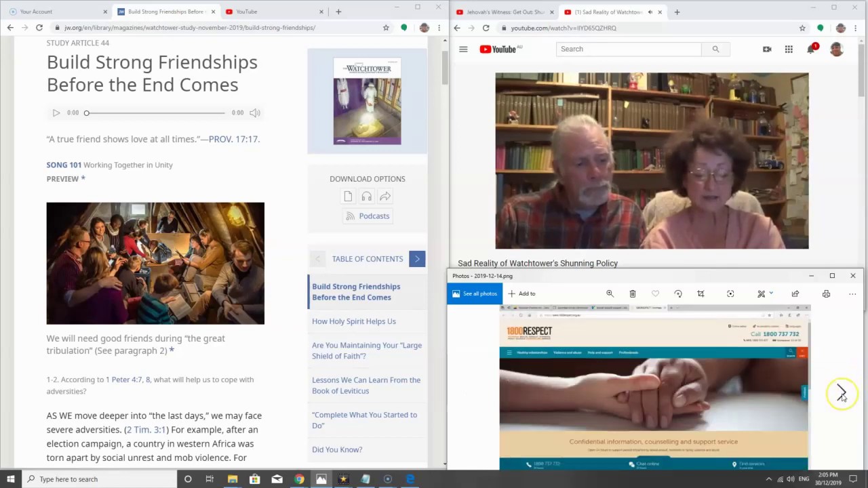This screenshot has width=868, height=488.
Task: Play the article audio recording
Action: [x=56, y=113]
